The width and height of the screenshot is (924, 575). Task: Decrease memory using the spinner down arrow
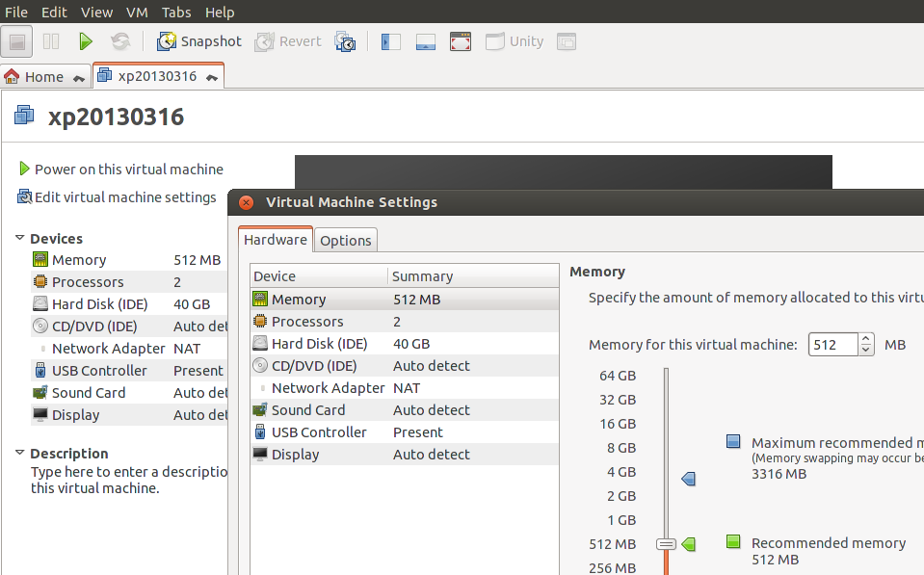[865, 351]
